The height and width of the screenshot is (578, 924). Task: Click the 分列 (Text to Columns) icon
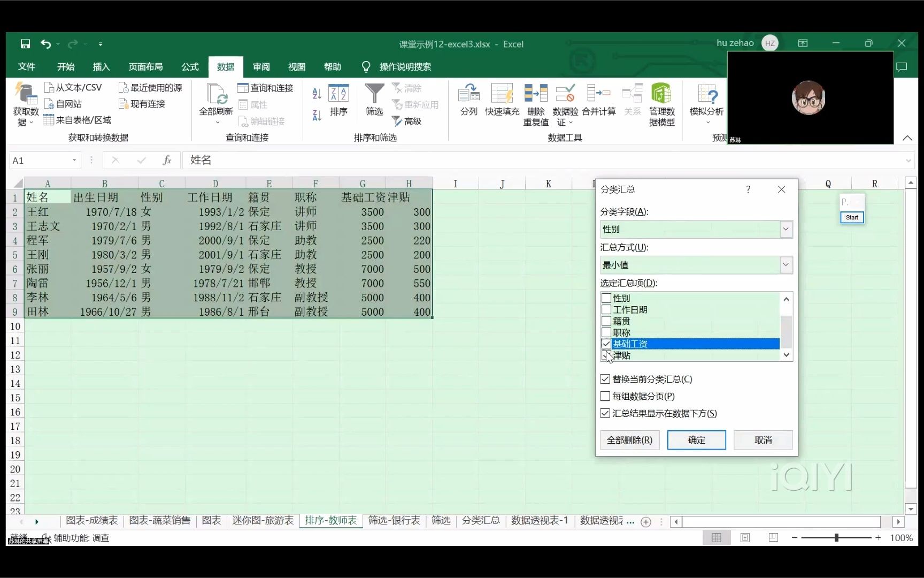[468, 102]
